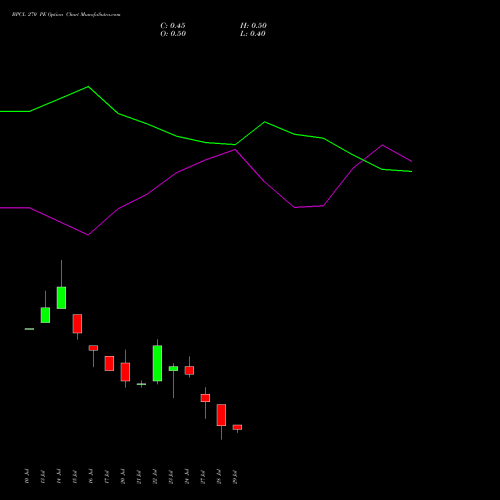
Task: Select the last red candle on 29 Jul
Action: coord(237,427)
